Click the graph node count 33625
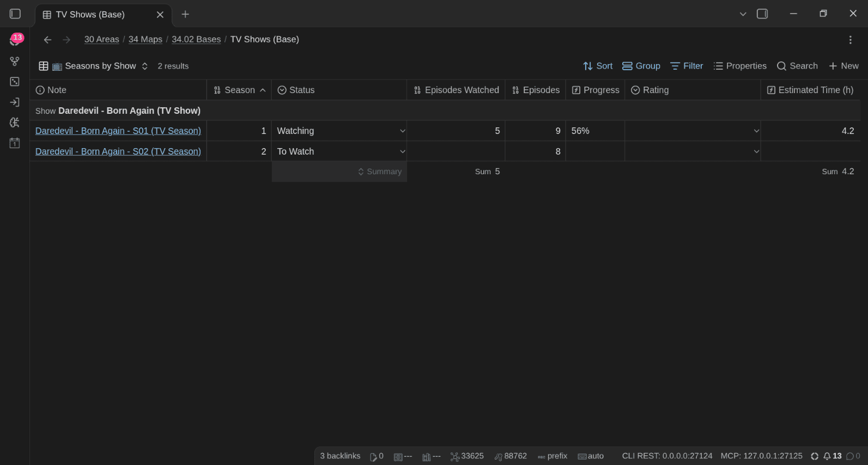The height and width of the screenshot is (465, 868). (x=467, y=456)
